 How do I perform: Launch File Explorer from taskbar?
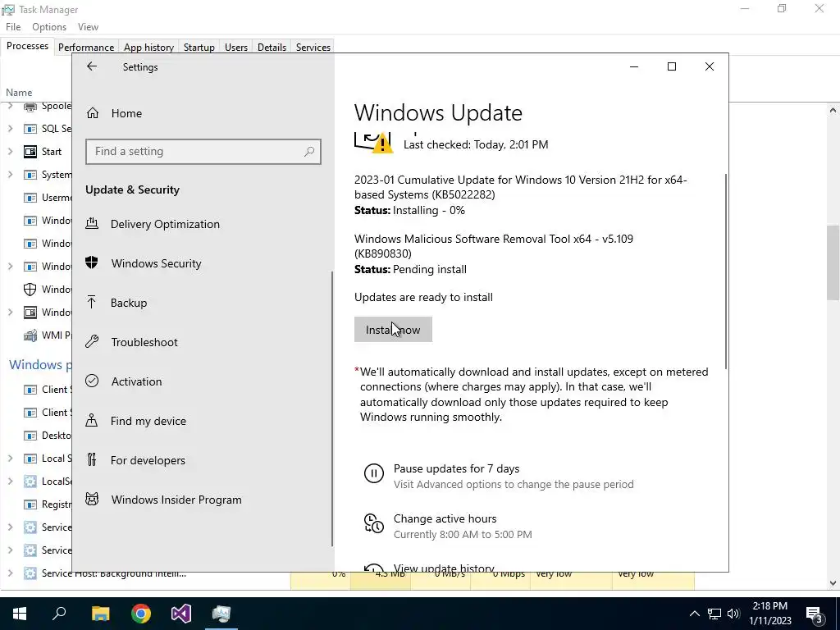tap(101, 614)
